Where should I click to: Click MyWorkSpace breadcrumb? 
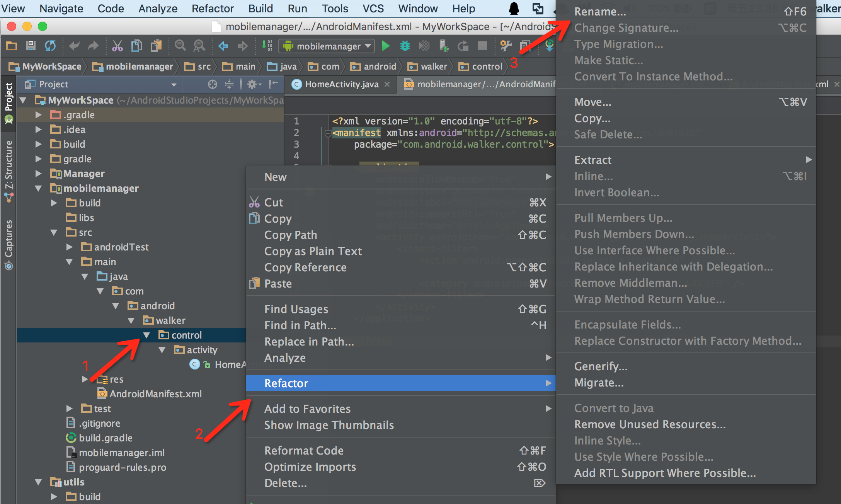(x=46, y=66)
